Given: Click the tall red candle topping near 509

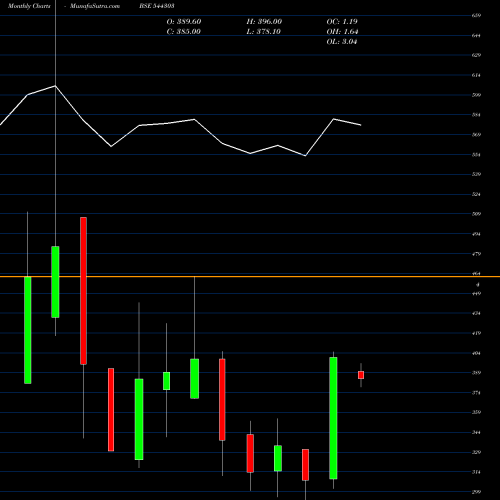Looking at the screenshot, I should tap(83, 291).
